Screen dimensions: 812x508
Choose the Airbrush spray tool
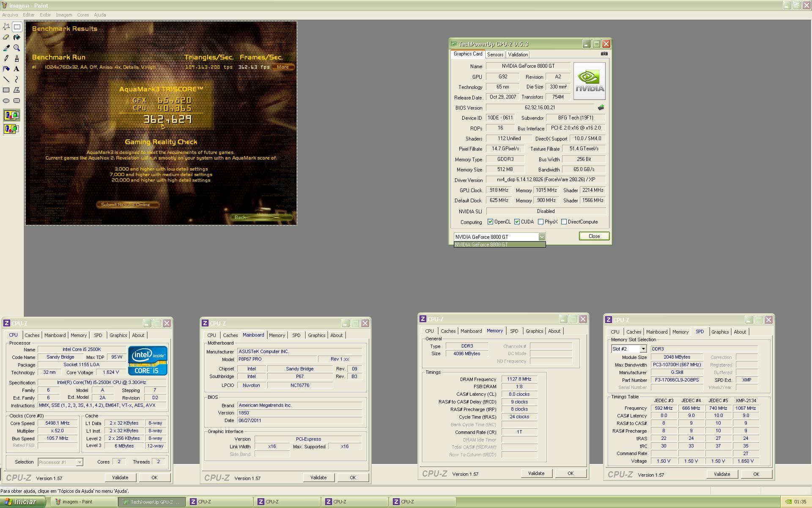click(6, 69)
